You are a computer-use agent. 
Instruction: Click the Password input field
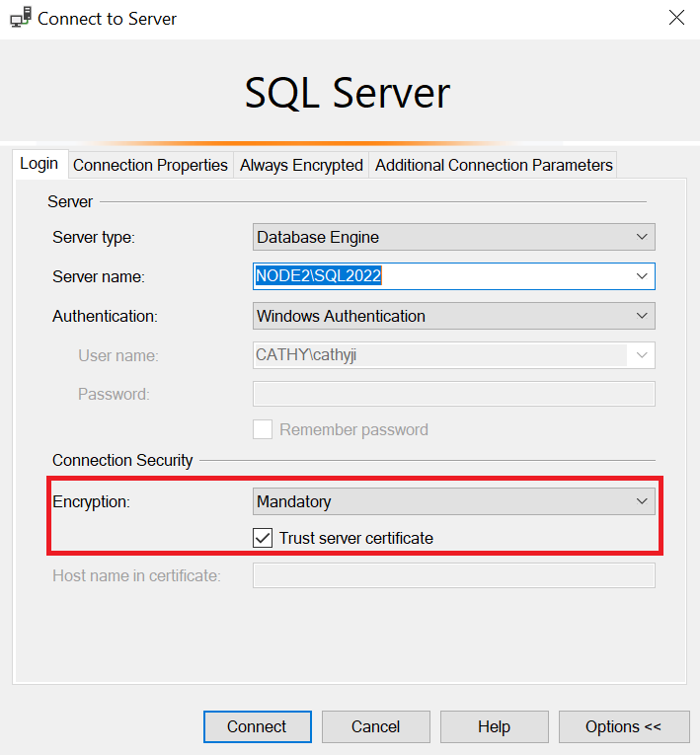tap(454, 394)
